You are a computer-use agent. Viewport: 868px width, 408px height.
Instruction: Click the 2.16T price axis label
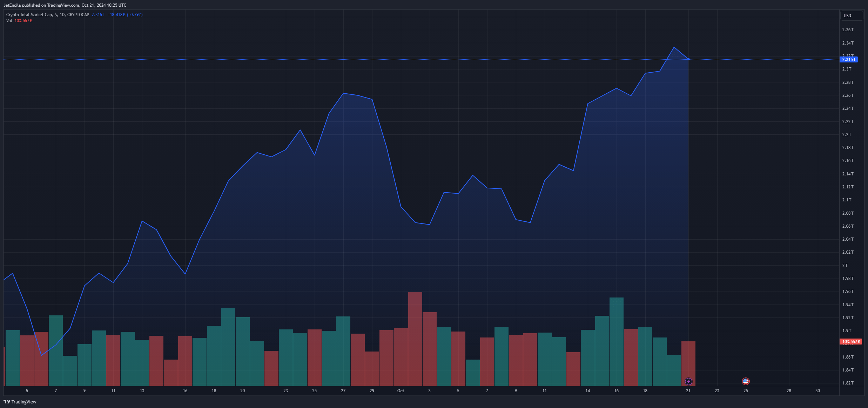click(848, 161)
